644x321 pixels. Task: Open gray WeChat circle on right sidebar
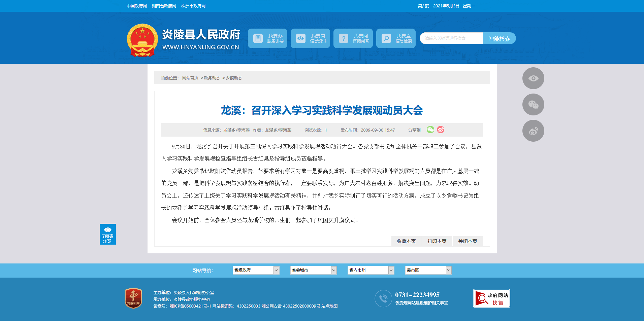[x=533, y=105]
